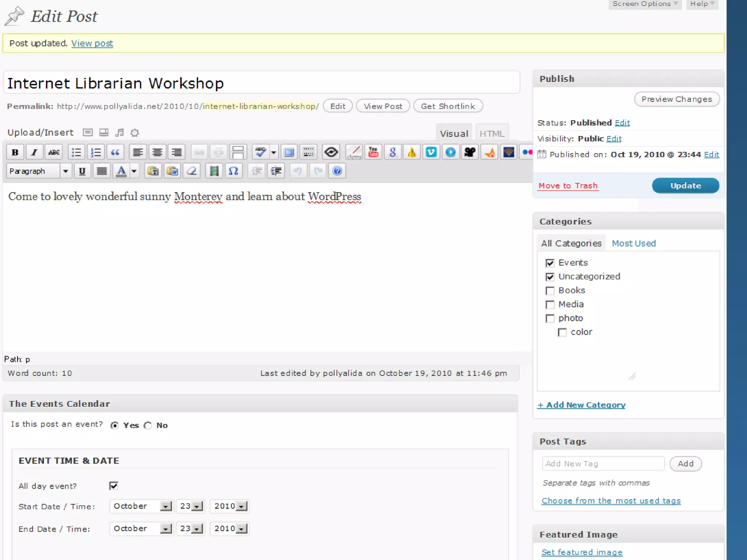The height and width of the screenshot is (560, 747).
Task: Insert custom character with Omega icon
Action: (x=233, y=171)
